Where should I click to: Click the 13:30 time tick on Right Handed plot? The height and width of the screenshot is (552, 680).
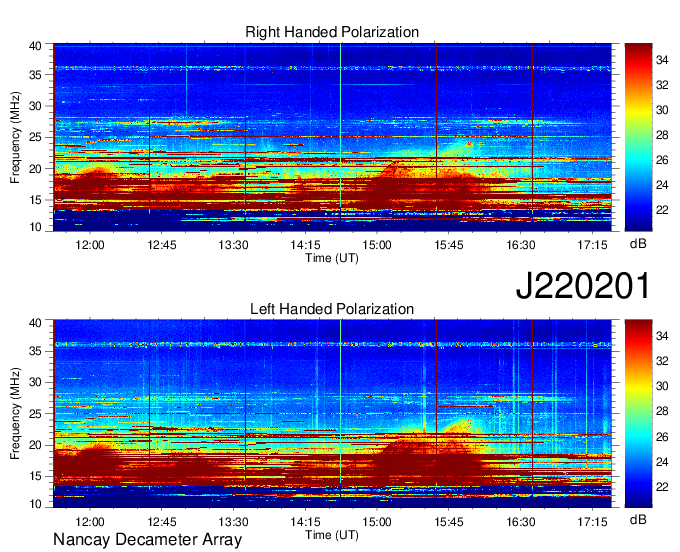coord(233,245)
